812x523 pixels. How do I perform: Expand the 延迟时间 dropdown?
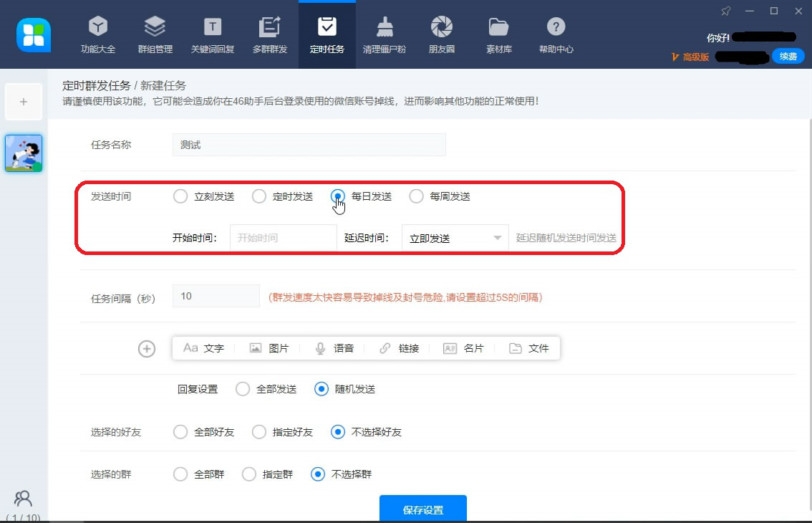pos(454,238)
